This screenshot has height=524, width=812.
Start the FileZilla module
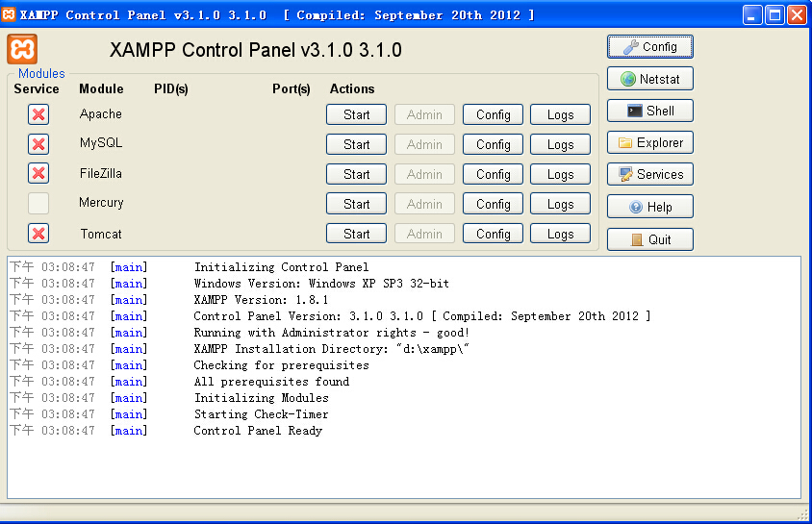tap(356, 174)
